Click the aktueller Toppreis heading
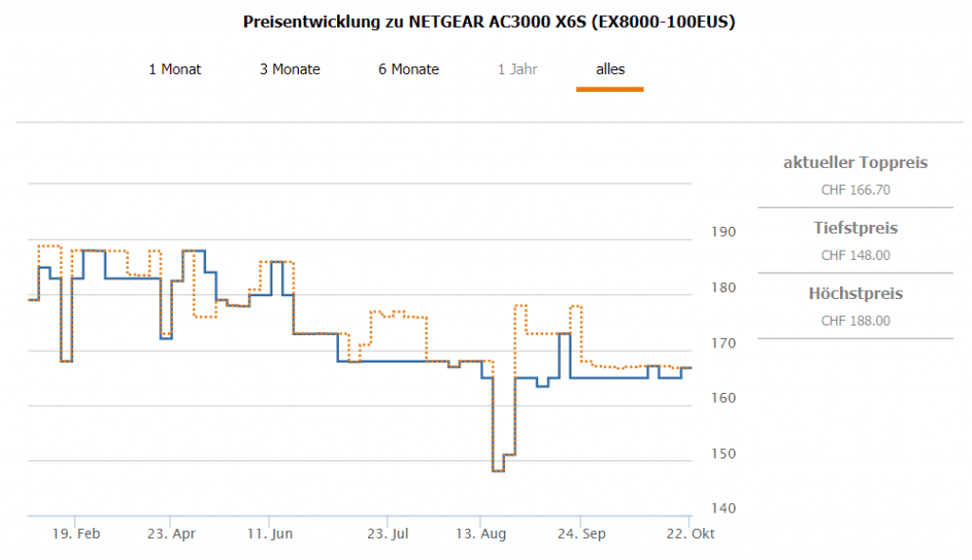972x560 pixels. (855, 163)
